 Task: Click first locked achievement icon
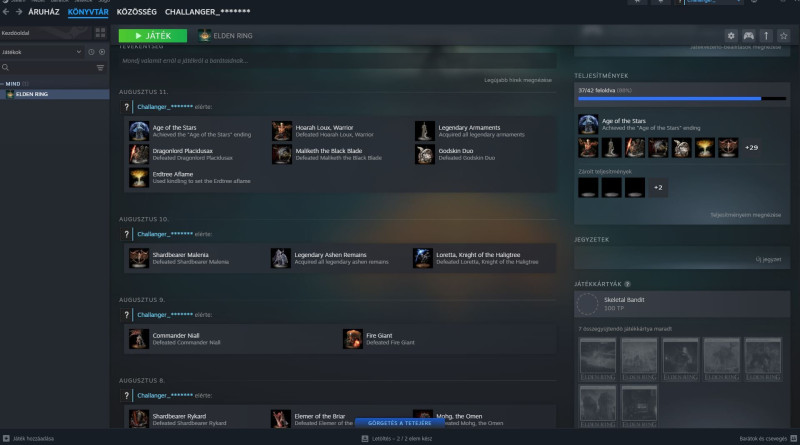[588, 188]
